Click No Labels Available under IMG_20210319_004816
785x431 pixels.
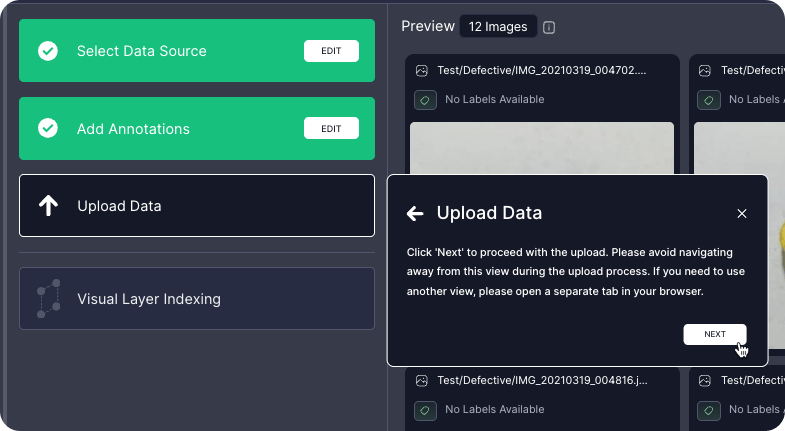coord(495,409)
